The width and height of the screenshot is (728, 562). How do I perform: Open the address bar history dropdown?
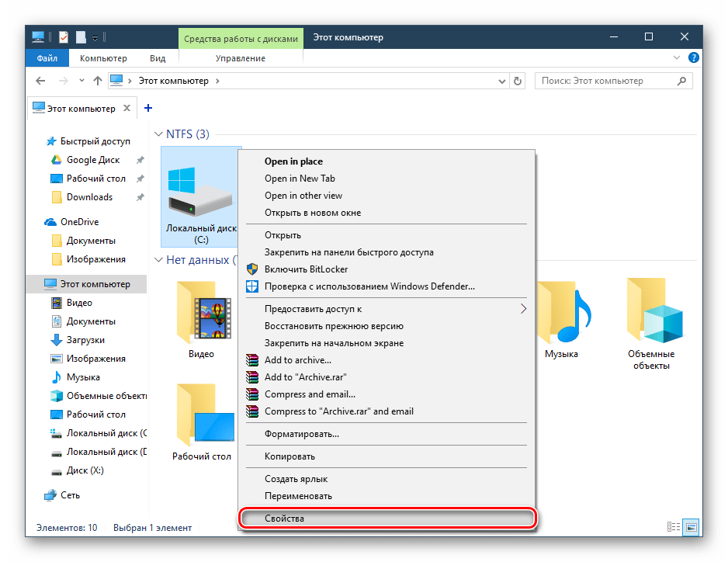(x=501, y=81)
